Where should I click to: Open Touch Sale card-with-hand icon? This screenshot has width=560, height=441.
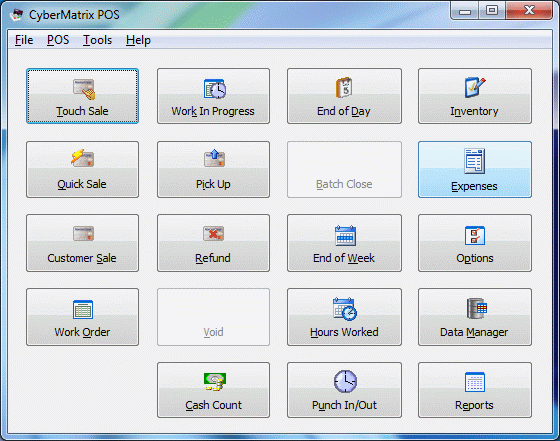pyautogui.click(x=84, y=89)
